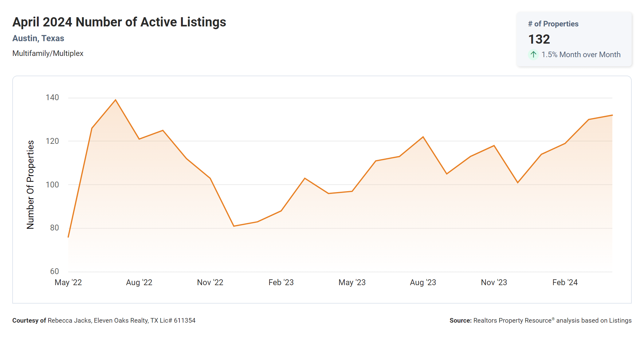Screen dimensions: 644x338
Task: Click the 132 properties count value
Action: (x=539, y=39)
